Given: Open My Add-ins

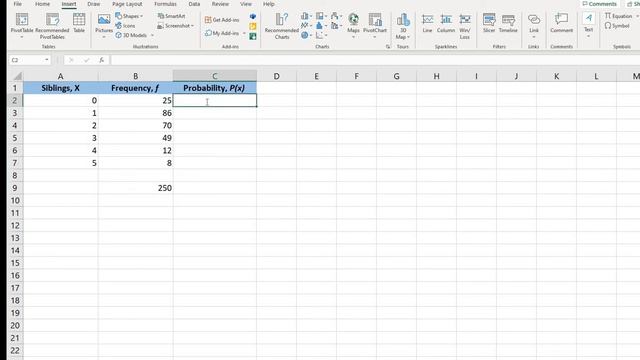Looking at the screenshot, I should click(x=222, y=33).
